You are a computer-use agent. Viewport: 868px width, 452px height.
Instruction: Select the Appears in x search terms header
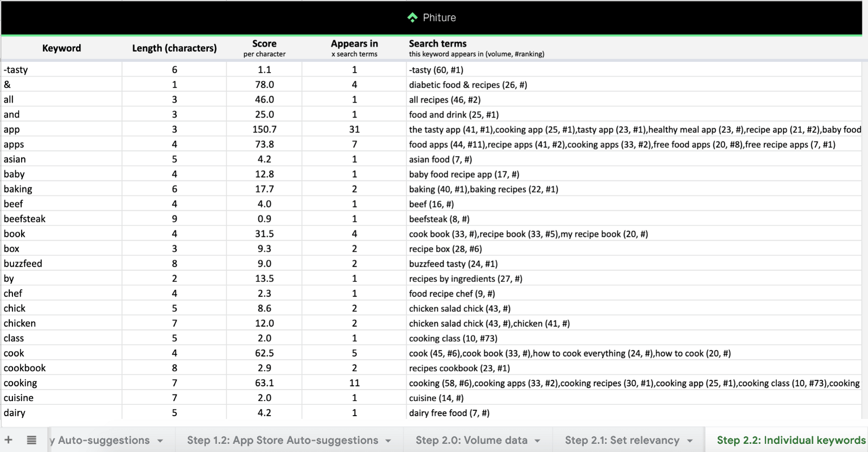[354, 48]
